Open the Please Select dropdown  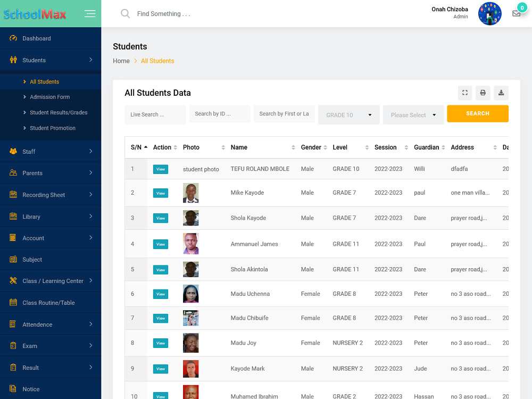(x=413, y=114)
